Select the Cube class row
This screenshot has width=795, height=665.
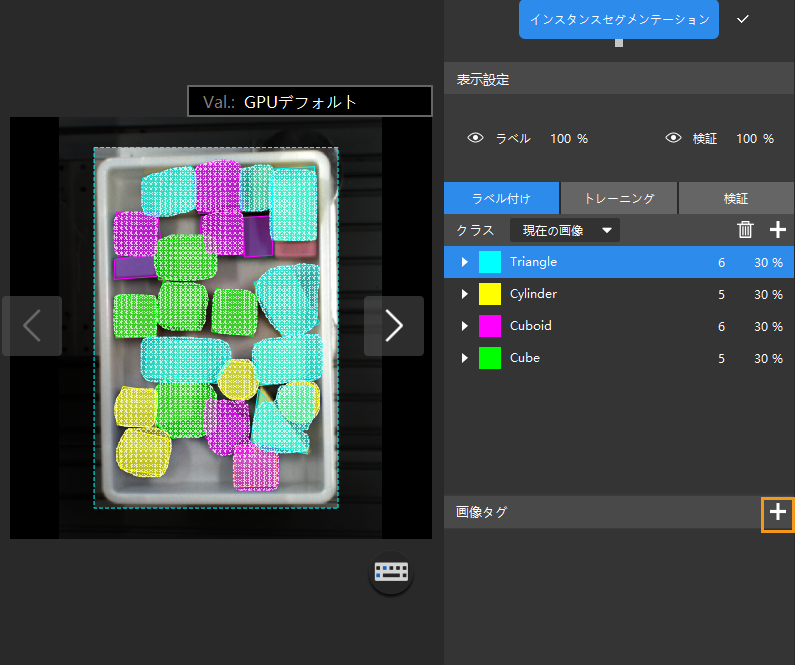click(x=600, y=358)
